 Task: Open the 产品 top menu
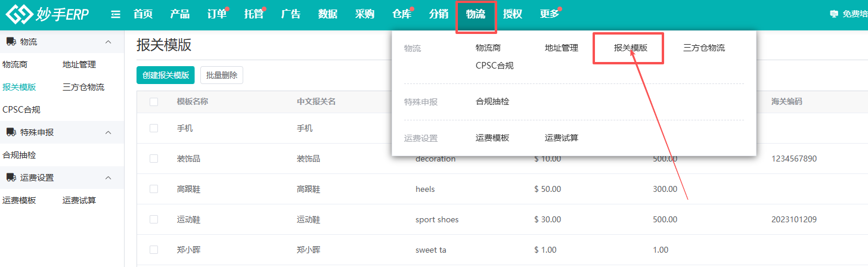pyautogui.click(x=180, y=14)
